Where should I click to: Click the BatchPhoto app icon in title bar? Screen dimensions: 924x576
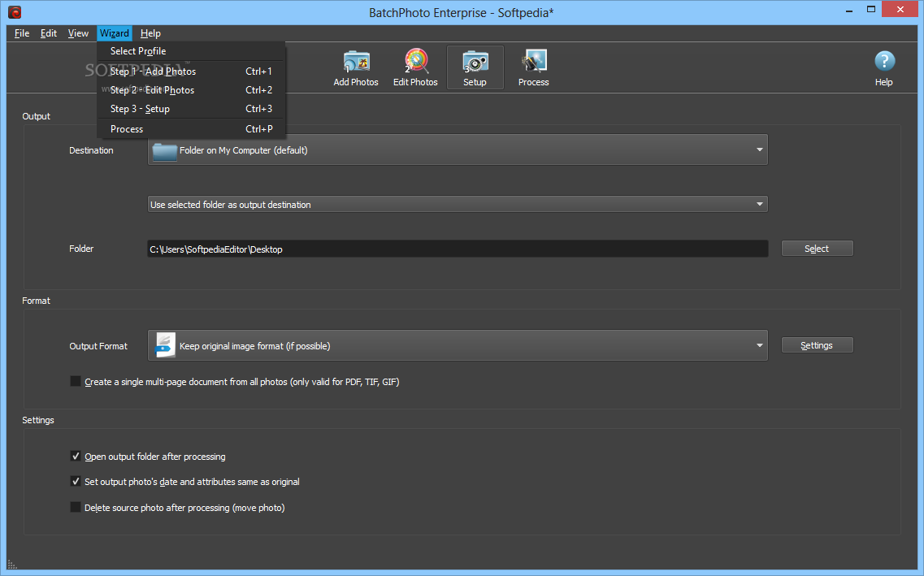pos(15,11)
